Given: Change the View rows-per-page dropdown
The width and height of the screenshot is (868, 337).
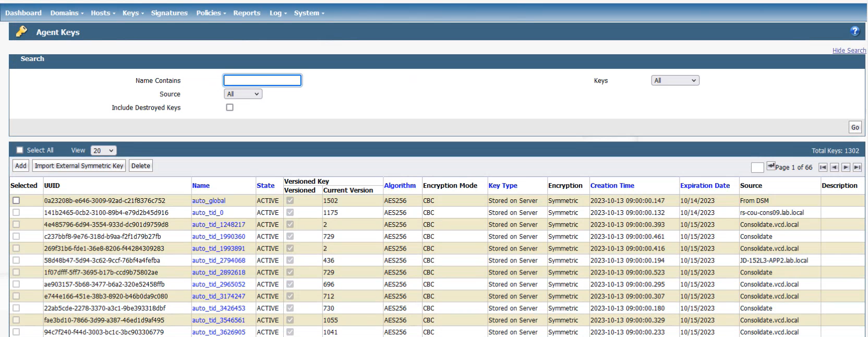Looking at the screenshot, I should click(103, 150).
